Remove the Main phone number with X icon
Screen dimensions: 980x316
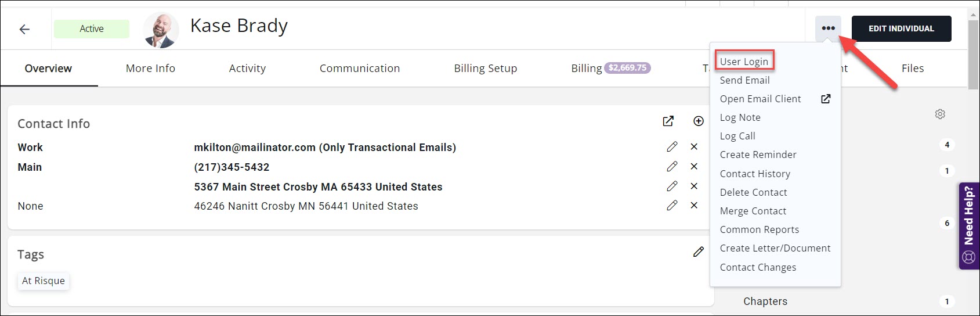694,167
